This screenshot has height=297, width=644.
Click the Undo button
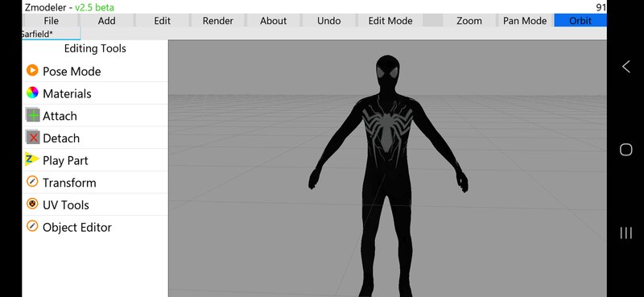328,21
